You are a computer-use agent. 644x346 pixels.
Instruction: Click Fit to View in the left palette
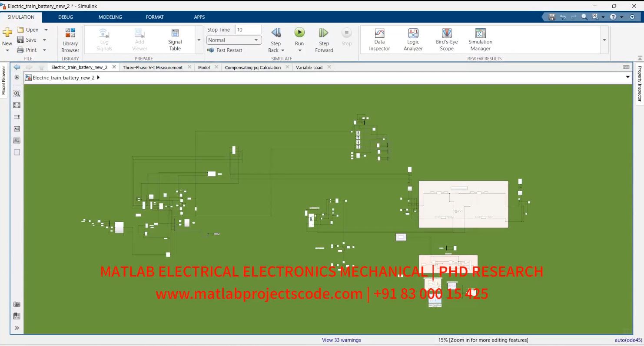click(17, 105)
